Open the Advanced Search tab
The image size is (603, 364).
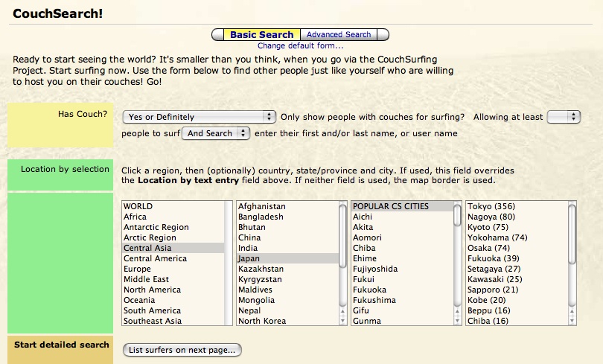tap(339, 34)
